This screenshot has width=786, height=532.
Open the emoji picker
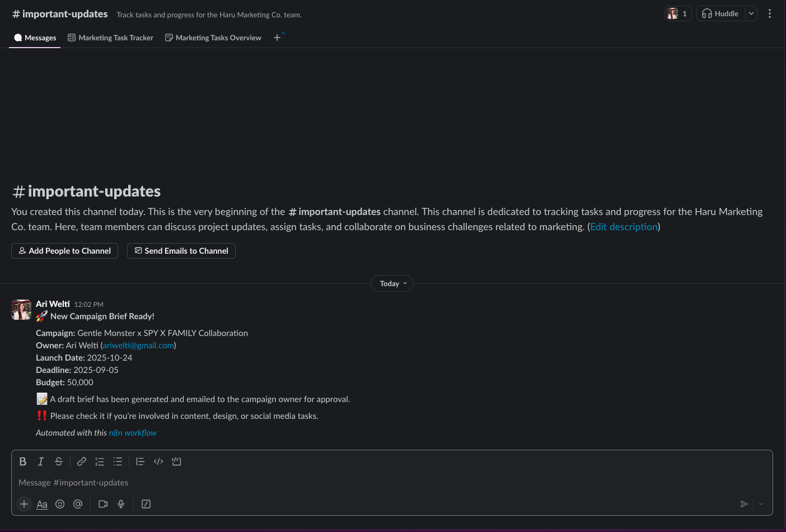(x=60, y=504)
